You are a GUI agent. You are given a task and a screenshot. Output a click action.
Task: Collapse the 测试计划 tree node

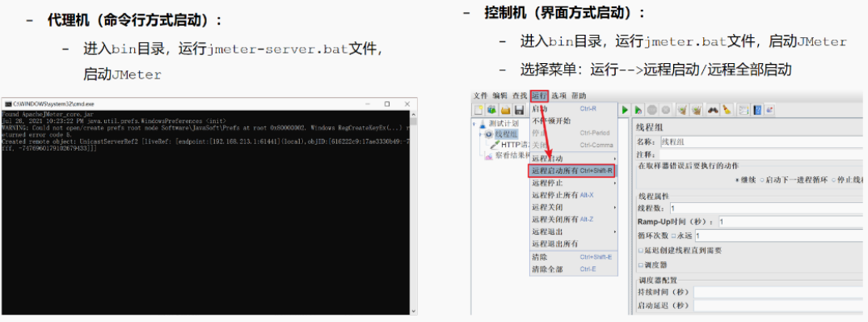474,123
